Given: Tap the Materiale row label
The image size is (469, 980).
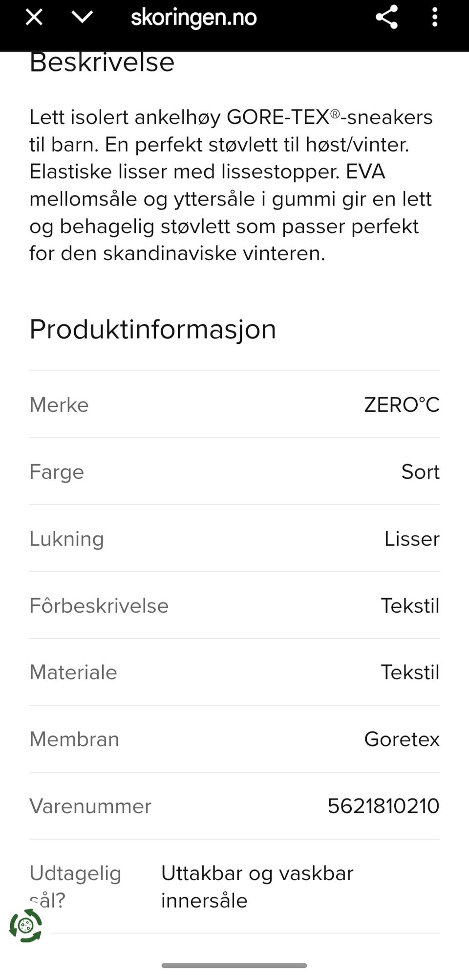Looking at the screenshot, I should [x=73, y=672].
